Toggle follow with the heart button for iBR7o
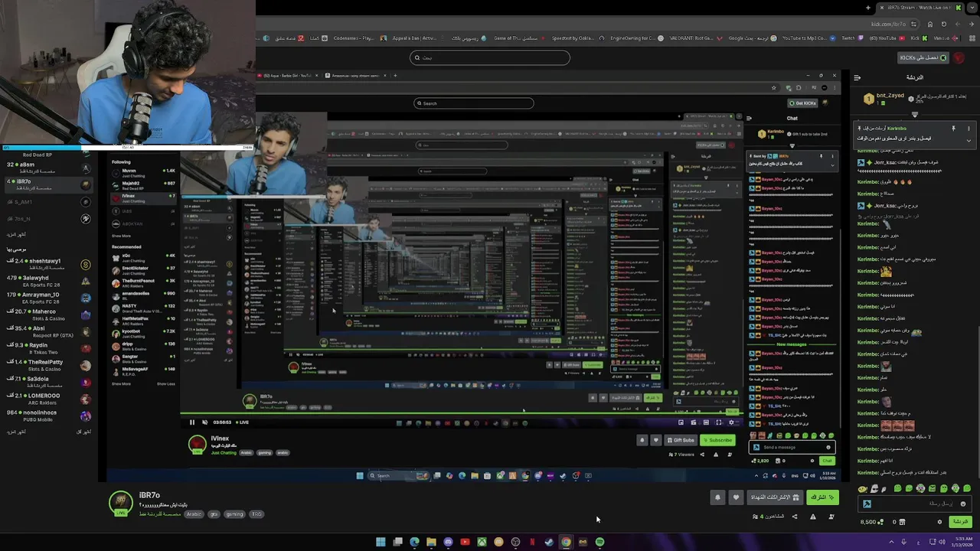980x551 pixels. click(x=736, y=497)
